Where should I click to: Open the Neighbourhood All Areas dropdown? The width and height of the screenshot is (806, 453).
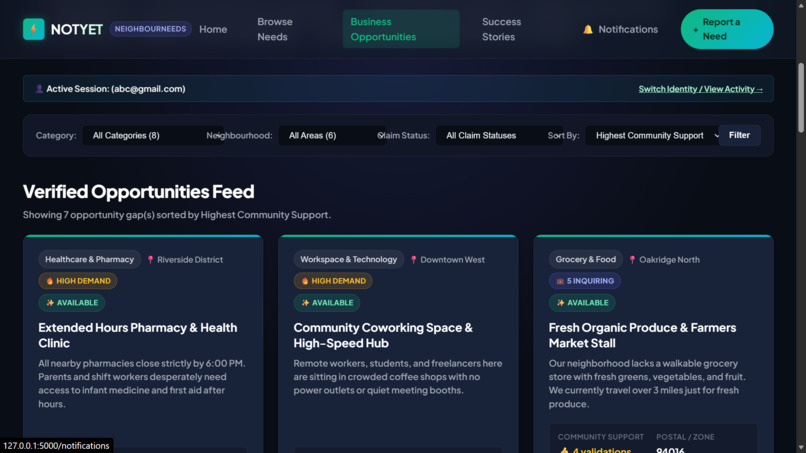332,135
